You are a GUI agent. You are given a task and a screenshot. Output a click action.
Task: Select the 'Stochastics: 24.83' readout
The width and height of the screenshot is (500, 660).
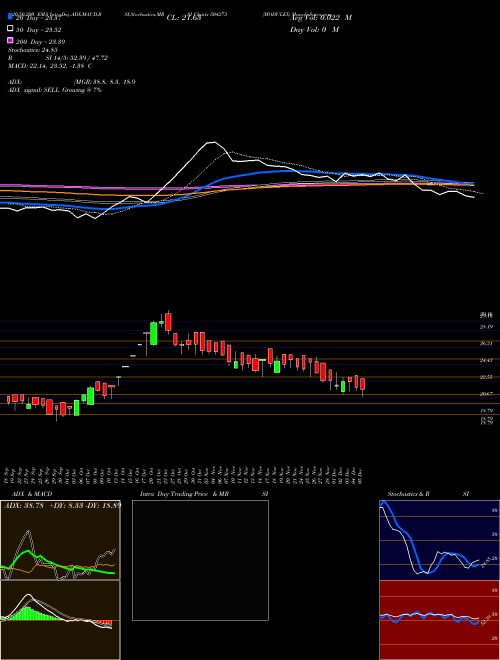[x=33, y=50]
